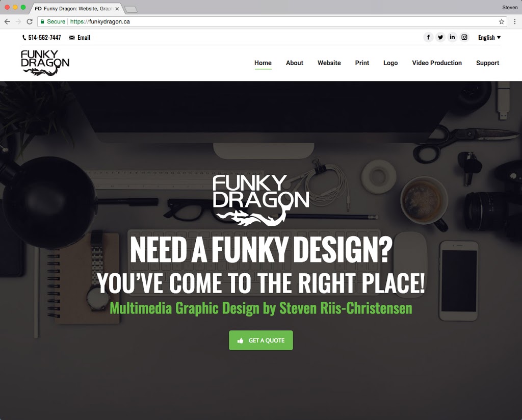Expand the English language dropdown
This screenshot has height=420, width=522.
point(489,38)
